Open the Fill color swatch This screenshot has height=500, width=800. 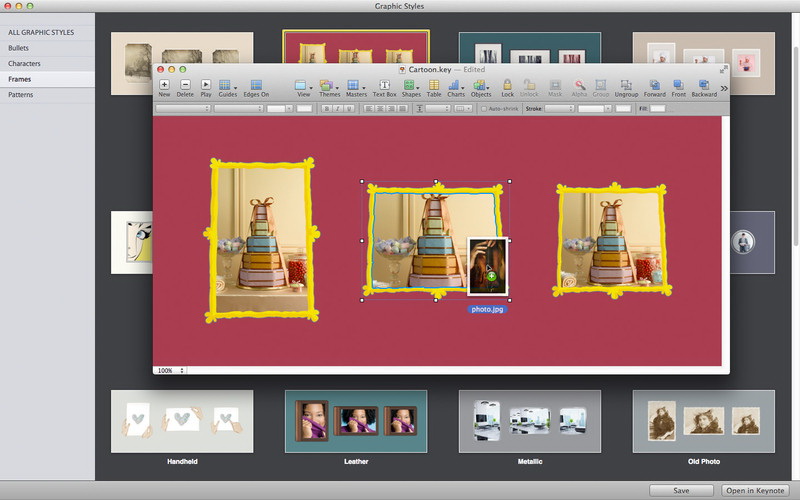click(x=657, y=108)
